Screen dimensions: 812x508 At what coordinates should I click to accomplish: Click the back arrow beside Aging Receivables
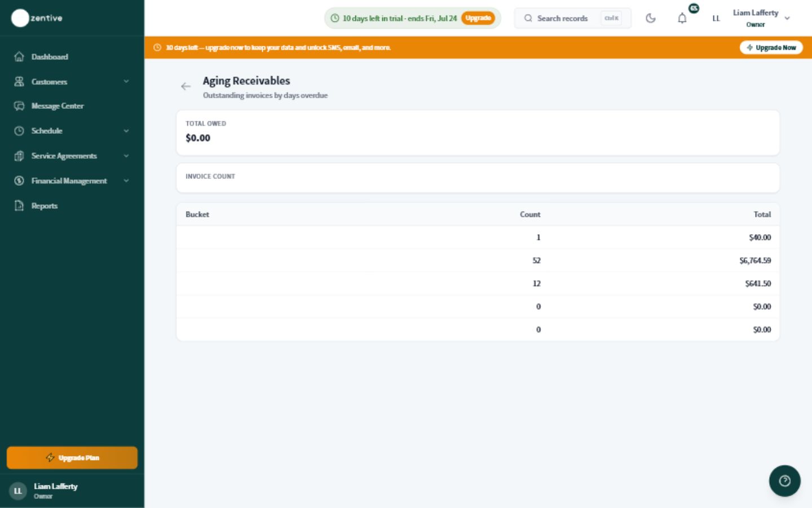[186, 86]
